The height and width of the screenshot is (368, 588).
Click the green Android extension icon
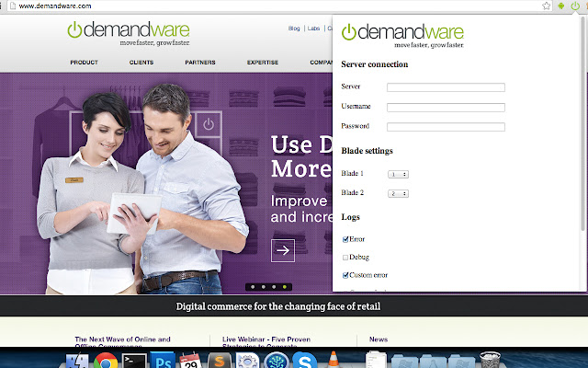pyautogui.click(x=561, y=6)
